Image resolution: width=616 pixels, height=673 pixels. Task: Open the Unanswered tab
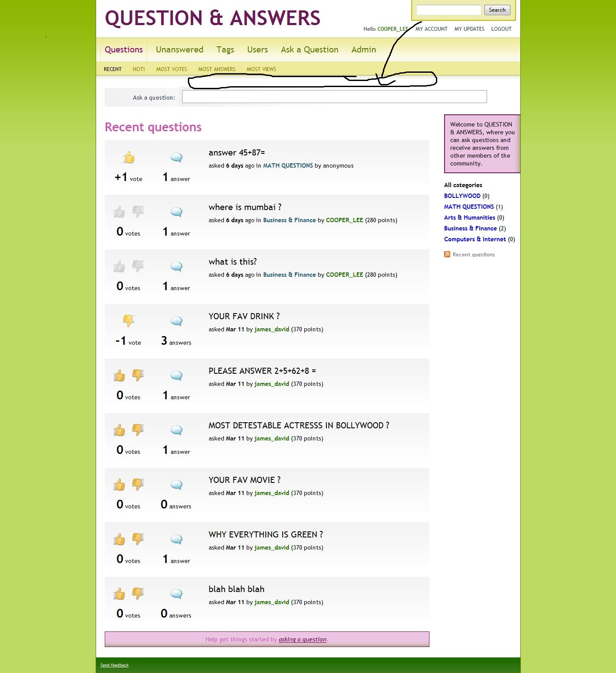point(179,50)
